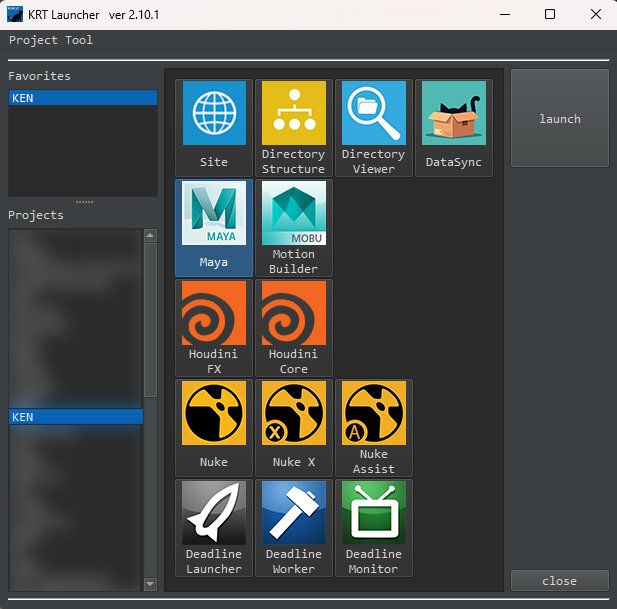Select the Nuke Assist icon
Screen dimensions: 617x609
coord(373,413)
